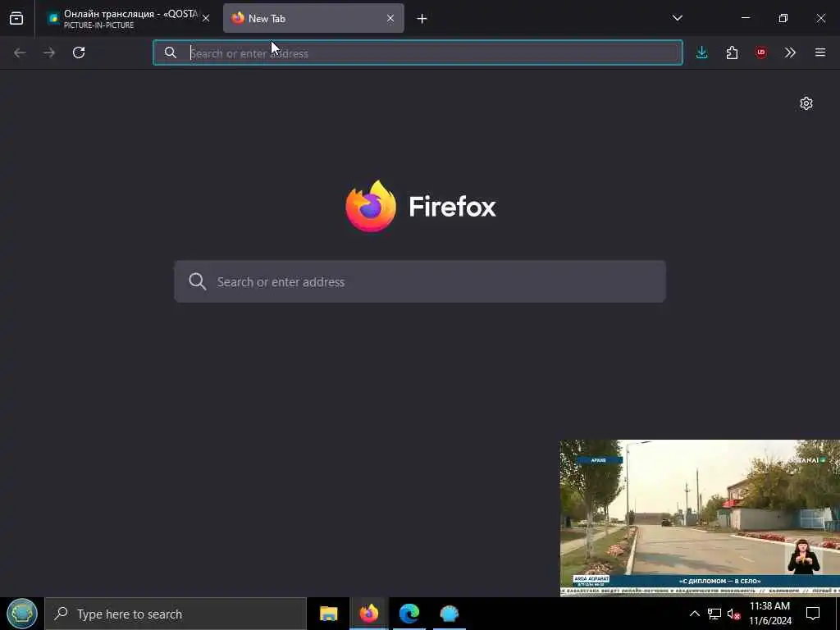
Task: Click the taskbar Type here to search box
Action: tap(176, 614)
